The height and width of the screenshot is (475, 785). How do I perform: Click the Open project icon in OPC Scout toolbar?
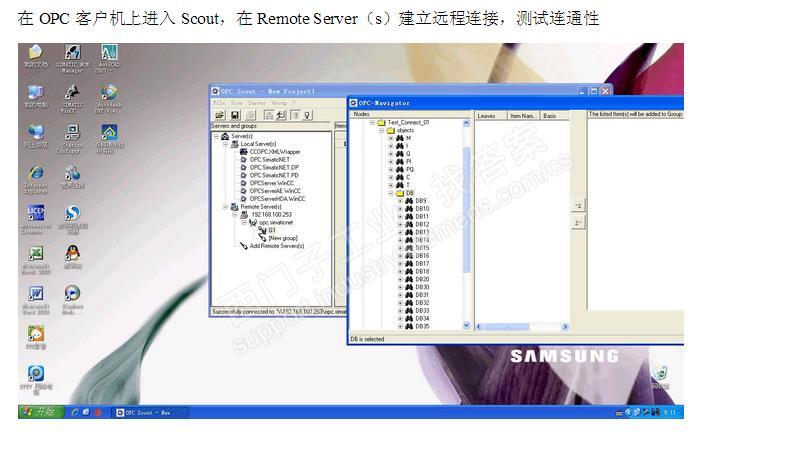220,115
